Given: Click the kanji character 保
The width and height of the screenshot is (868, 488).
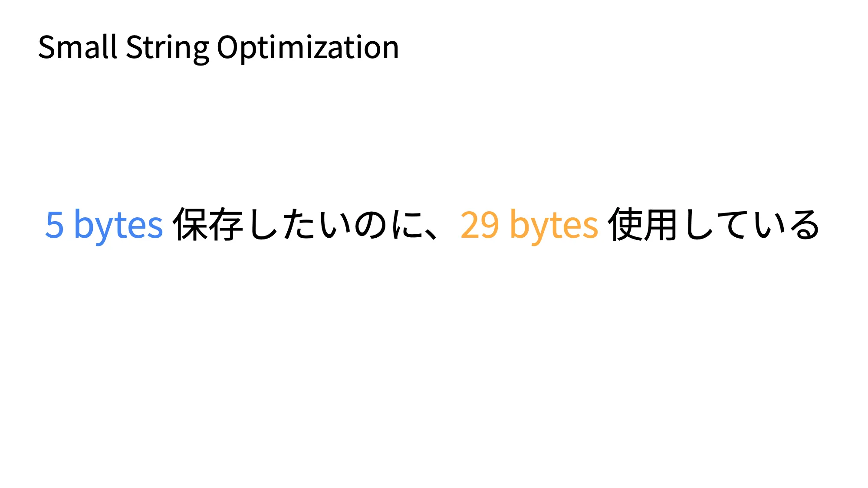Looking at the screenshot, I should tap(190, 224).
